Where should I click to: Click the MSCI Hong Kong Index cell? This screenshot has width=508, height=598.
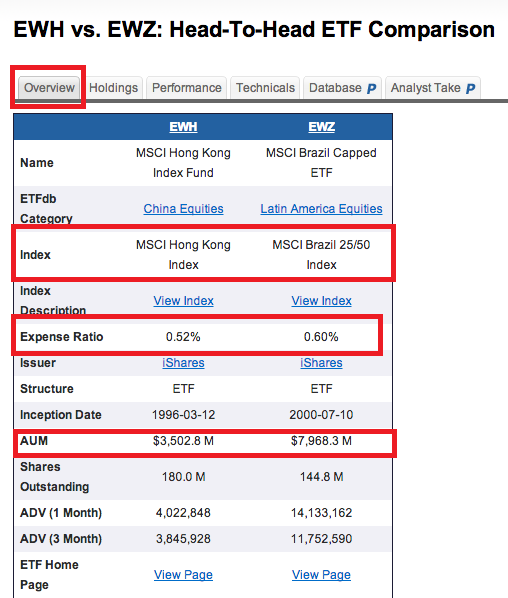[183, 255]
